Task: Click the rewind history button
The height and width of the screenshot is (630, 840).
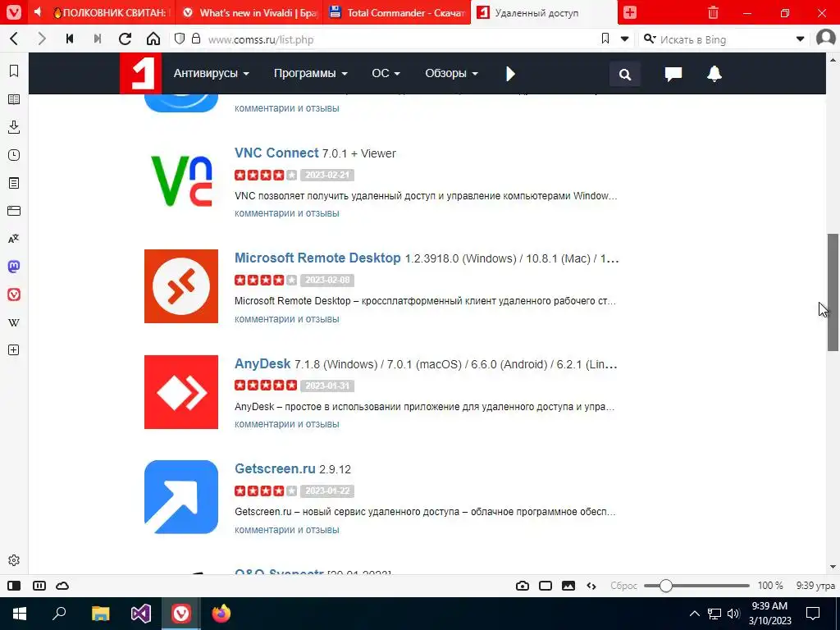Action: (x=70, y=39)
